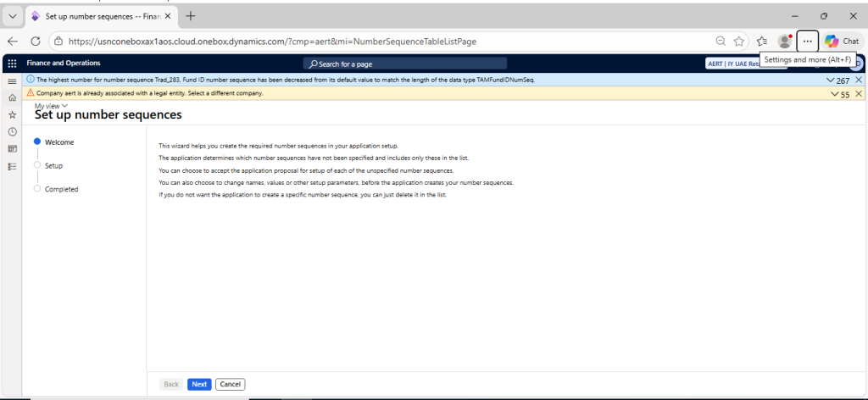Image resolution: width=868 pixels, height=400 pixels.
Task: Dismiss the yellow company warning banner
Action: [859, 94]
